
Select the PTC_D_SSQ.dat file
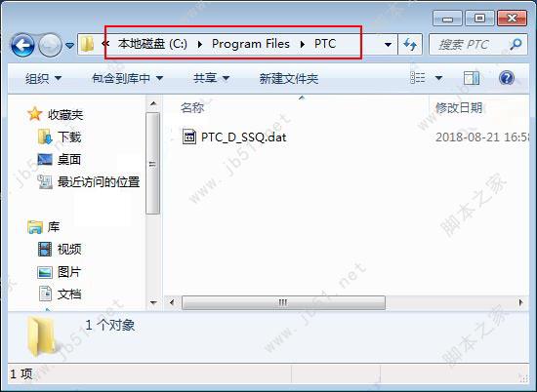coord(234,137)
